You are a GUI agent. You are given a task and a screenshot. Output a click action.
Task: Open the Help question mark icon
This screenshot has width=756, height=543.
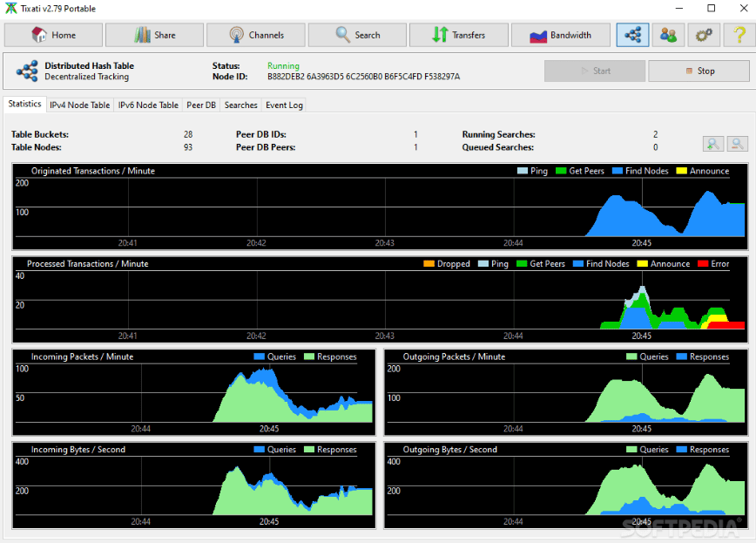(739, 35)
